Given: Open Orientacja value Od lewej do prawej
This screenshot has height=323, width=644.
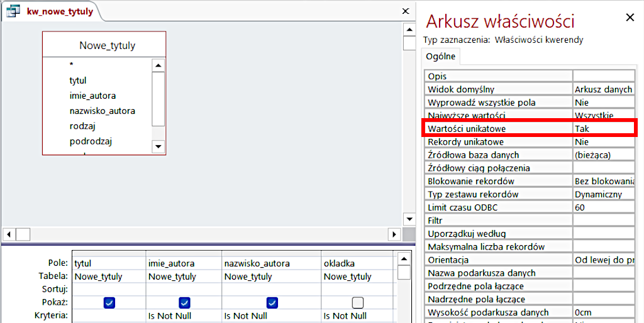Looking at the screenshot, I should [604, 260].
